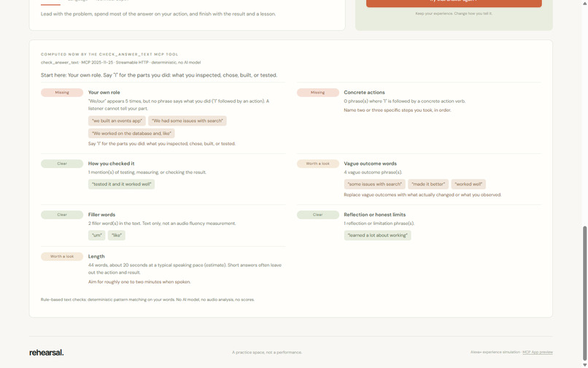
Task: Click the Worth a look badge beside Vague outcome words
Action: click(x=317, y=164)
